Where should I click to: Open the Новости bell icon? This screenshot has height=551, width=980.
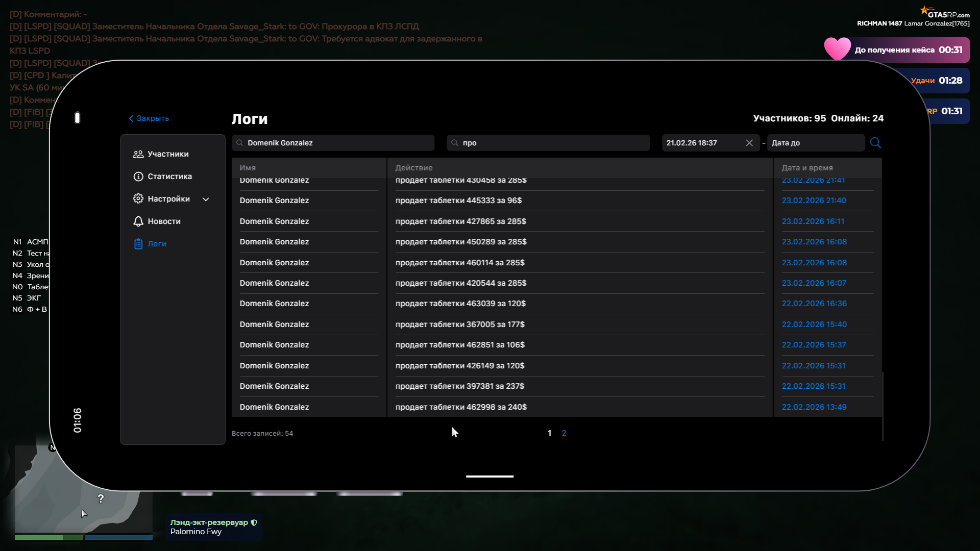138,221
